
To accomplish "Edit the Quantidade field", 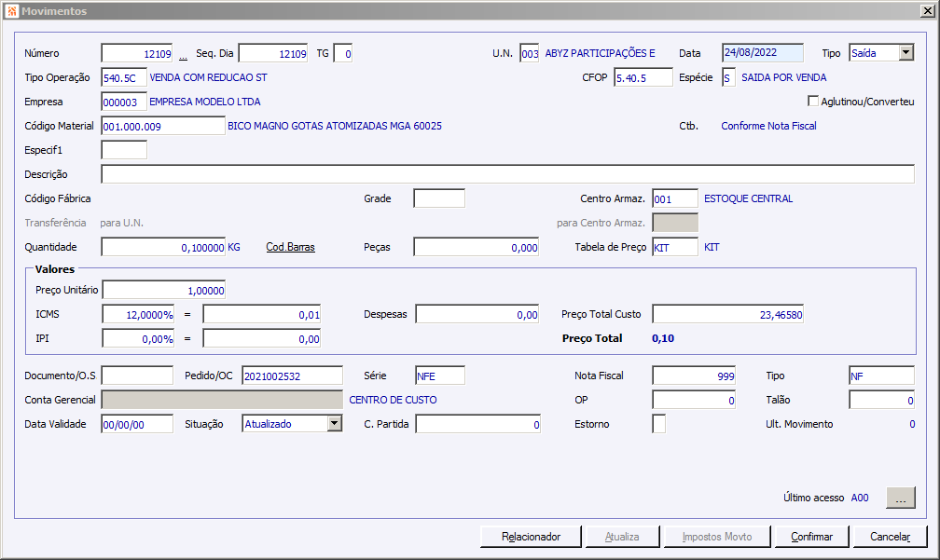I will (163, 247).
